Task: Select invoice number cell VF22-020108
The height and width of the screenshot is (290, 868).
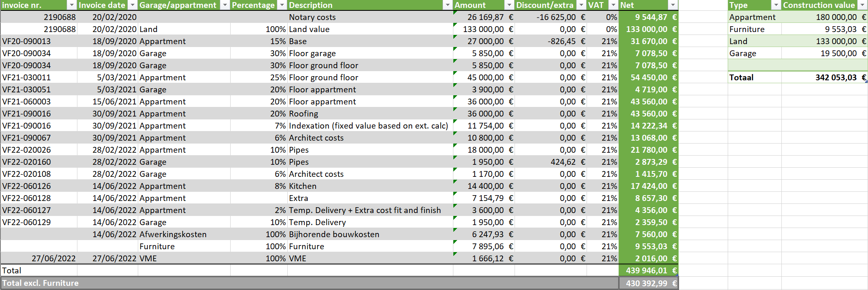Action: pyautogui.click(x=39, y=174)
